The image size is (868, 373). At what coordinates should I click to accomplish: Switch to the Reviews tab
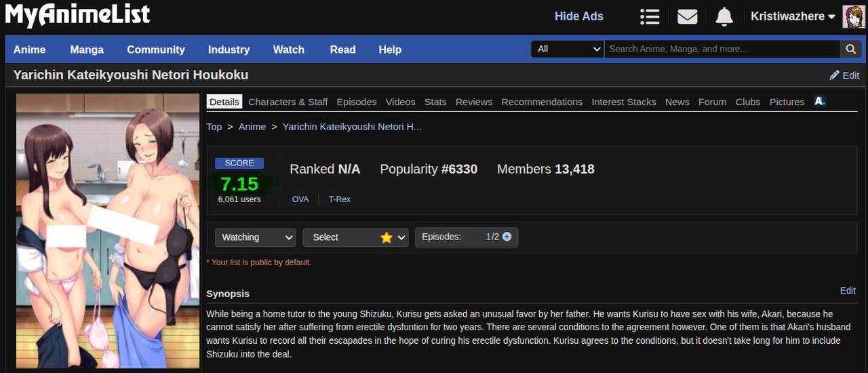pyautogui.click(x=474, y=102)
